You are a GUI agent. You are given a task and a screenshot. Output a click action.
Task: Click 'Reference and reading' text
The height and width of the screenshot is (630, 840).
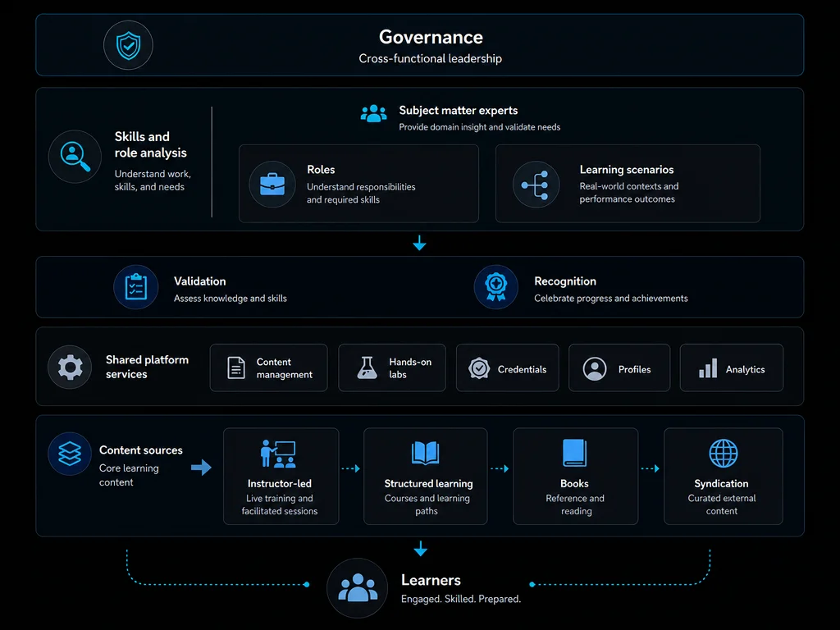[x=575, y=504]
